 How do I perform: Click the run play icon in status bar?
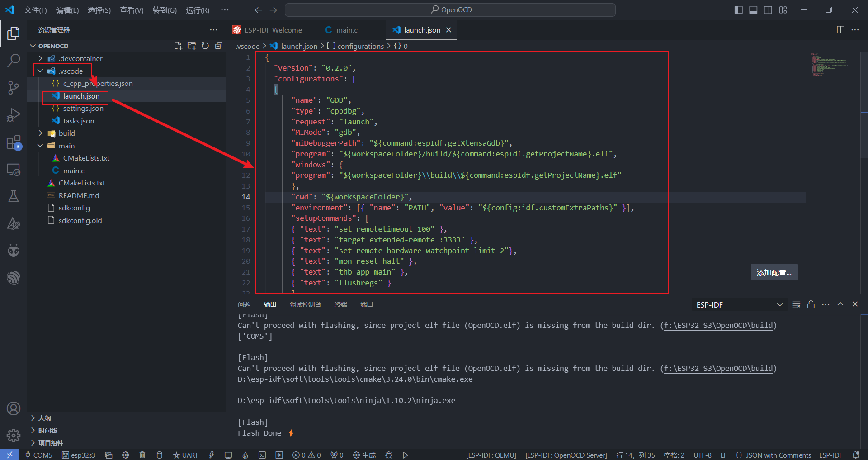point(406,455)
